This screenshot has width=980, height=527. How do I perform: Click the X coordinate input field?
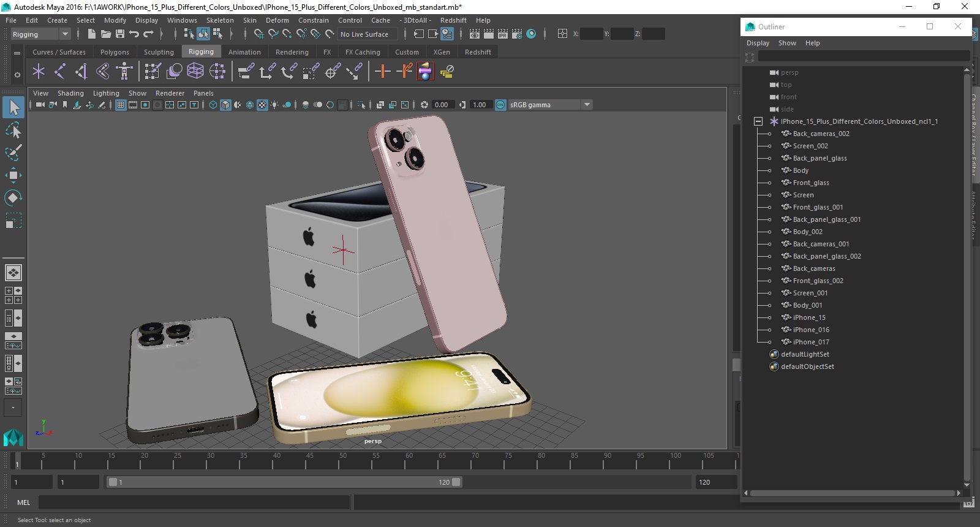591,34
